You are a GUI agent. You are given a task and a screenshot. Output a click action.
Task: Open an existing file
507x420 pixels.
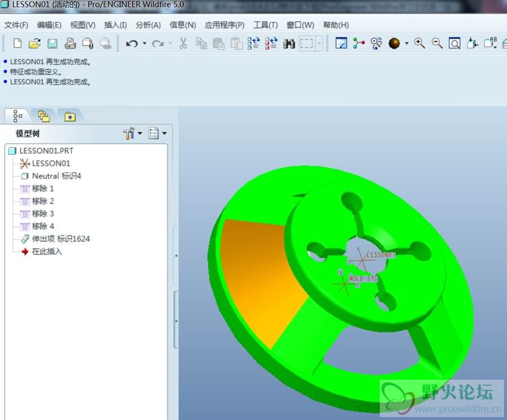click(x=34, y=43)
